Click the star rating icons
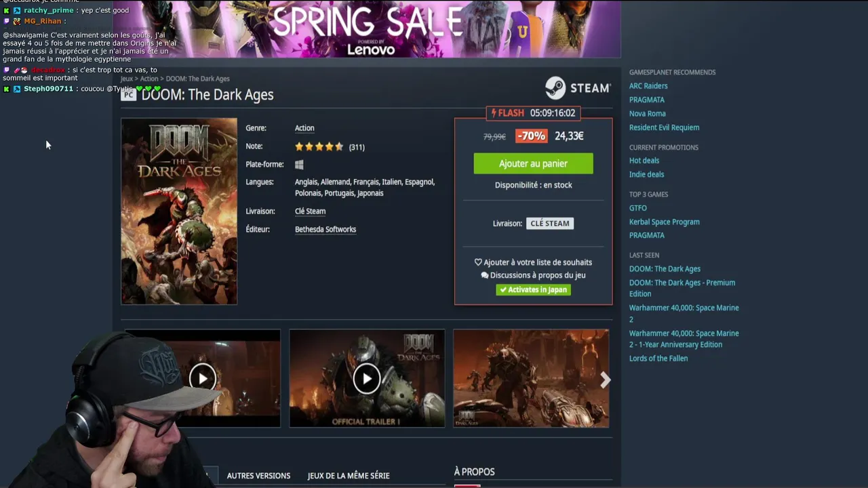This screenshot has width=868, height=488. (x=319, y=146)
